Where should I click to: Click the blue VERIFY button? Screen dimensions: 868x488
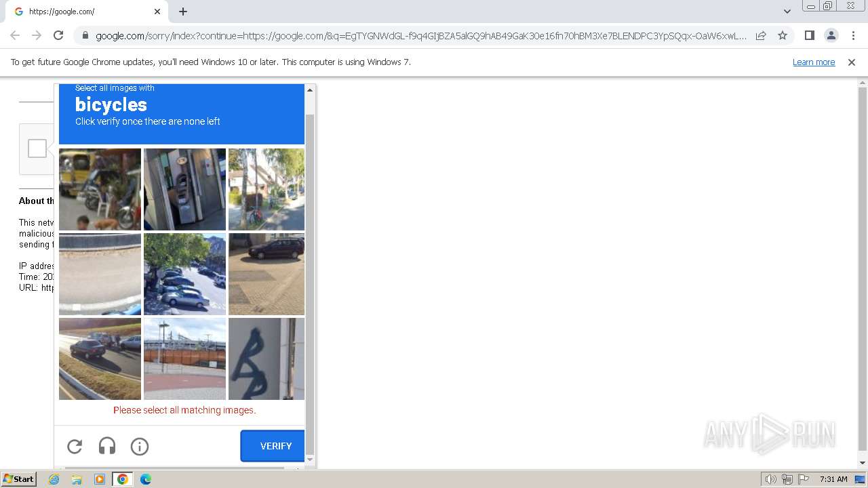pos(273,446)
